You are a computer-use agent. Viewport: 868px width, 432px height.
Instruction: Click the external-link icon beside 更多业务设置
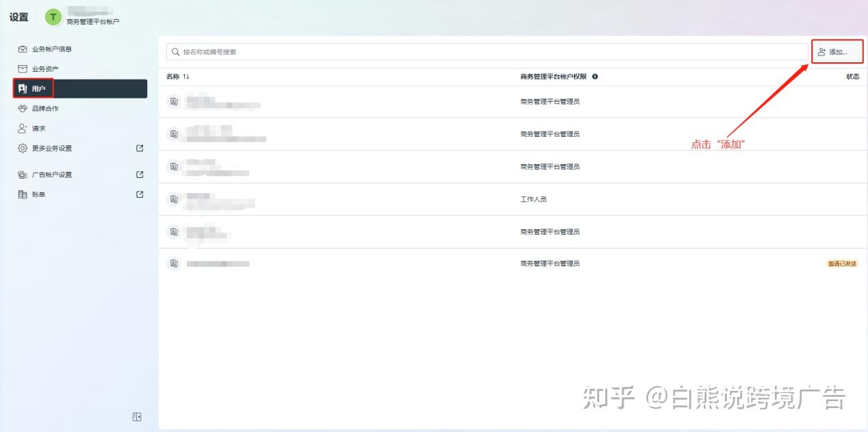coord(139,148)
